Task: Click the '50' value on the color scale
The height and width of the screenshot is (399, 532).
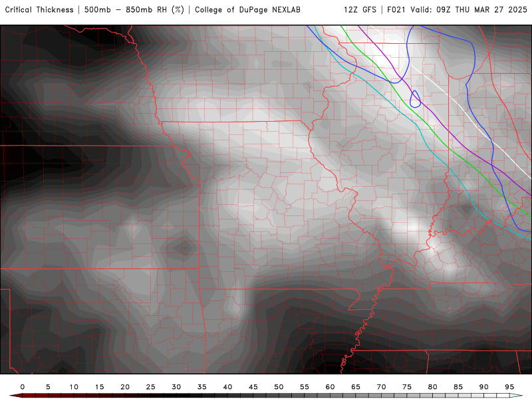Action: pos(279,387)
